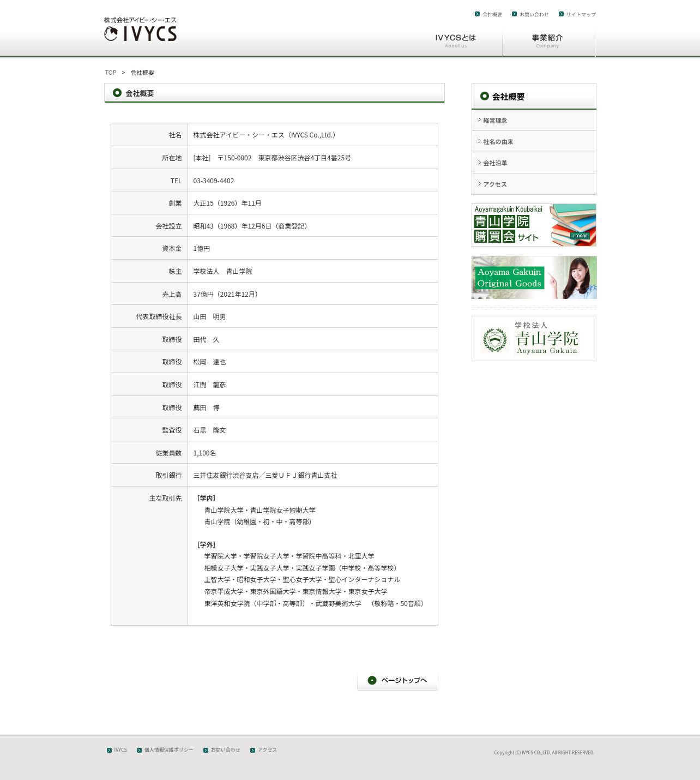700x780 pixels.
Task: Click the arrow icon beside 個人情報保護ポリシー
Action: click(x=139, y=750)
